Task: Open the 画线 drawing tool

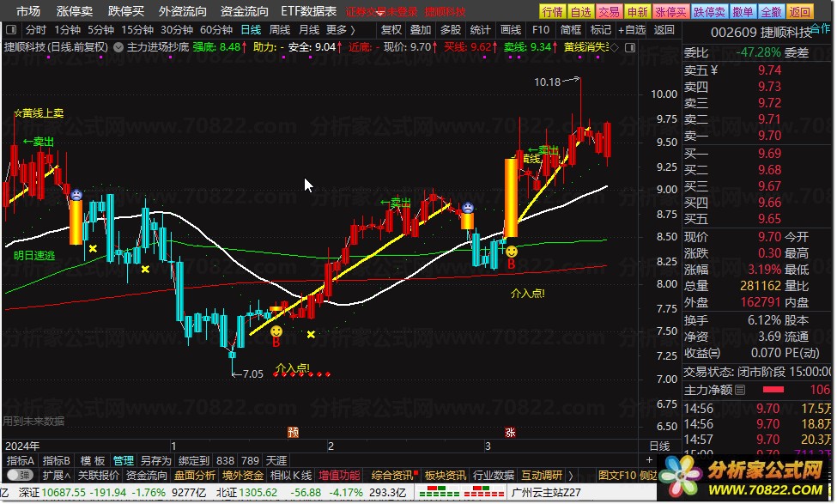Action: 511,30
